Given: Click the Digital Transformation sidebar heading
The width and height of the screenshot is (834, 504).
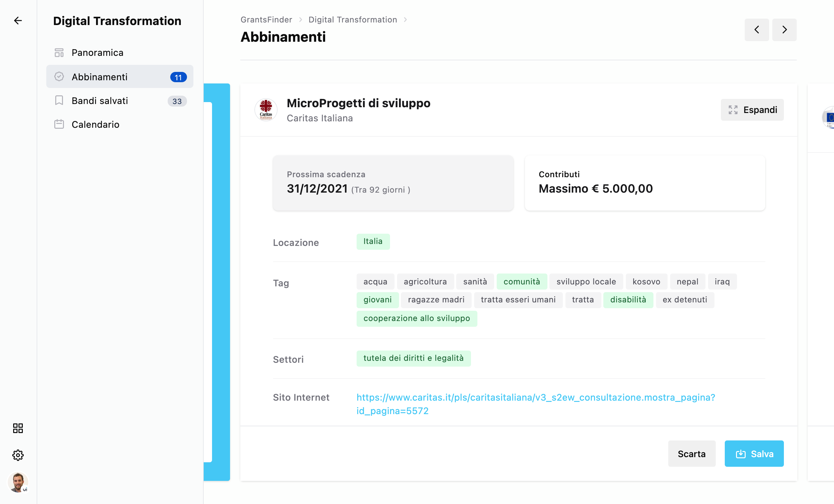Looking at the screenshot, I should pyautogui.click(x=117, y=21).
